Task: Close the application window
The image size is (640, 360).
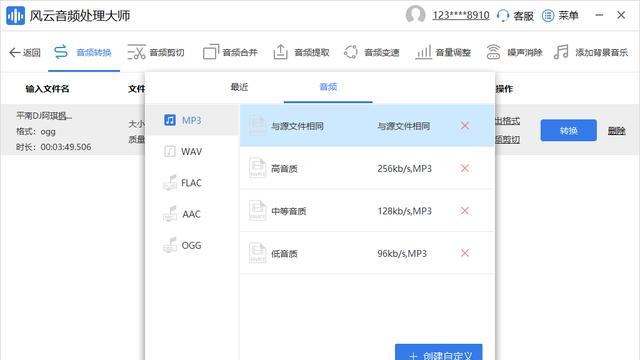Action: 621,15
